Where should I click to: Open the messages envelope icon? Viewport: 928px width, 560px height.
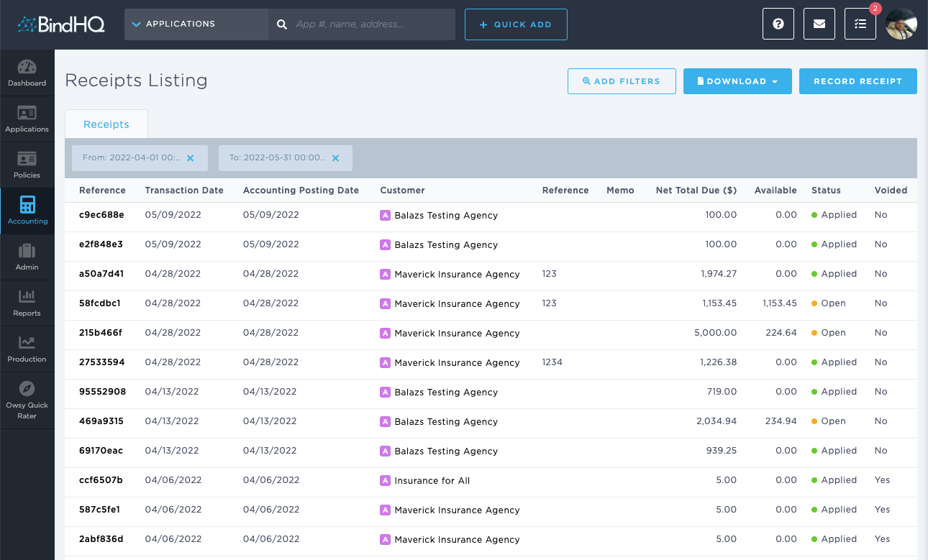(x=819, y=24)
